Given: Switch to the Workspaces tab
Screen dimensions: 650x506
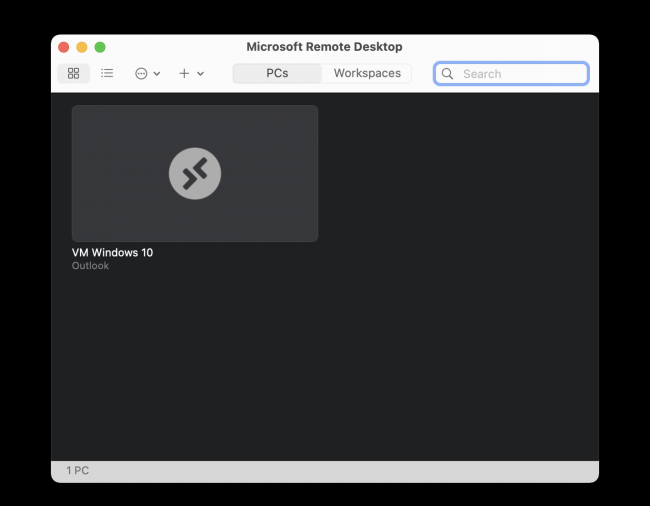Looking at the screenshot, I should (x=367, y=73).
